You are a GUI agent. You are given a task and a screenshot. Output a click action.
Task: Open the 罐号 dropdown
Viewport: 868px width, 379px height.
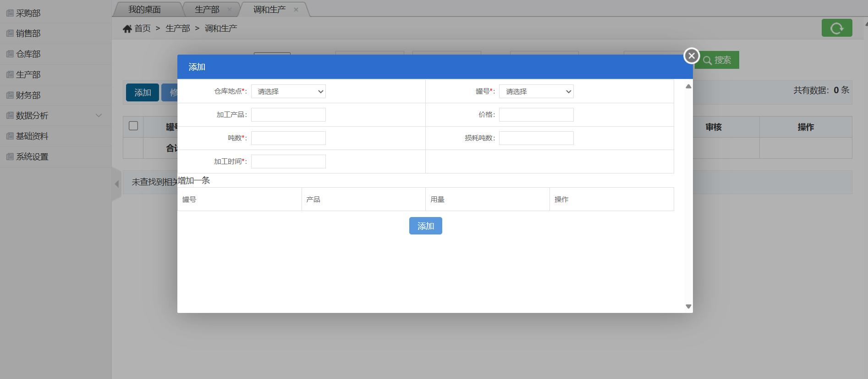pyautogui.click(x=536, y=92)
